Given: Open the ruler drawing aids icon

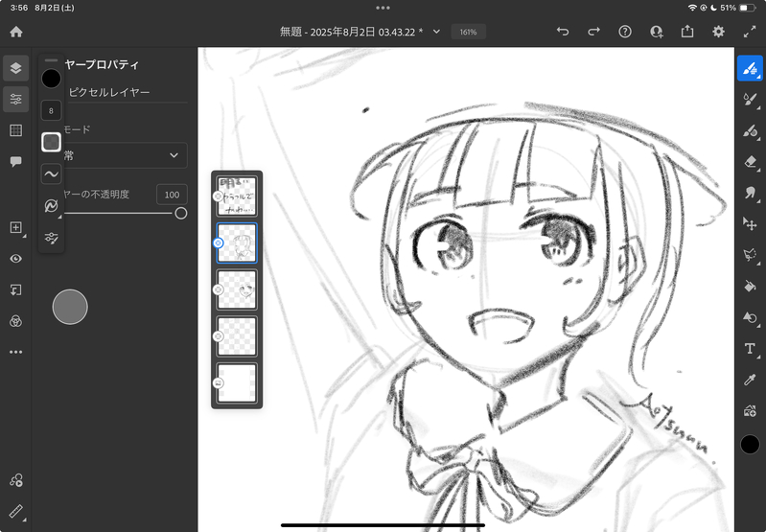Looking at the screenshot, I should coord(16,511).
